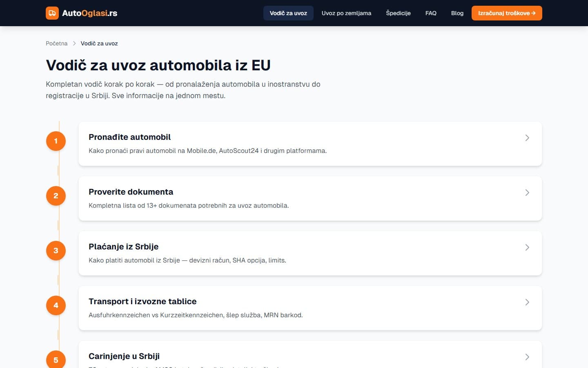Image resolution: width=588 pixels, height=368 pixels.
Task: Click the AutoOglasi.rs truck logo icon
Action: coord(52,13)
